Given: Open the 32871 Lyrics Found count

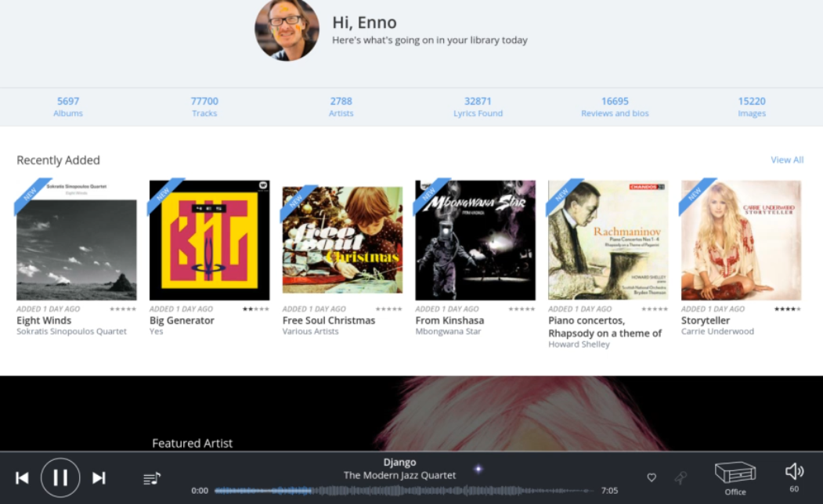Looking at the screenshot, I should [478, 106].
